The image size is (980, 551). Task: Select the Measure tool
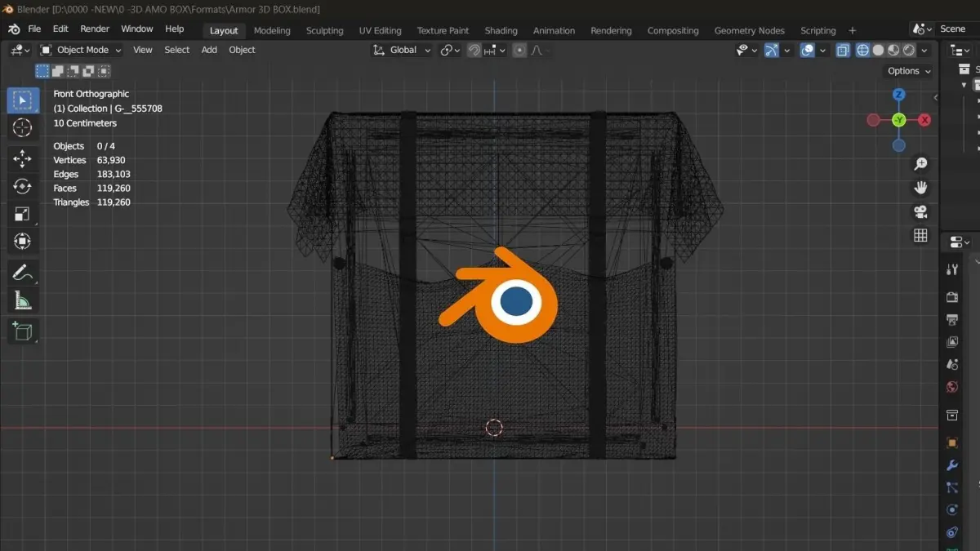[x=22, y=300]
